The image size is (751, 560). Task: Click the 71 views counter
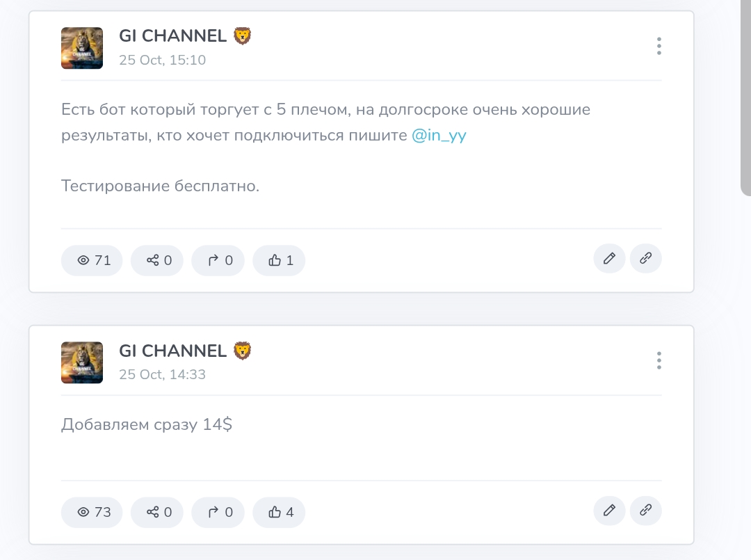pos(92,260)
